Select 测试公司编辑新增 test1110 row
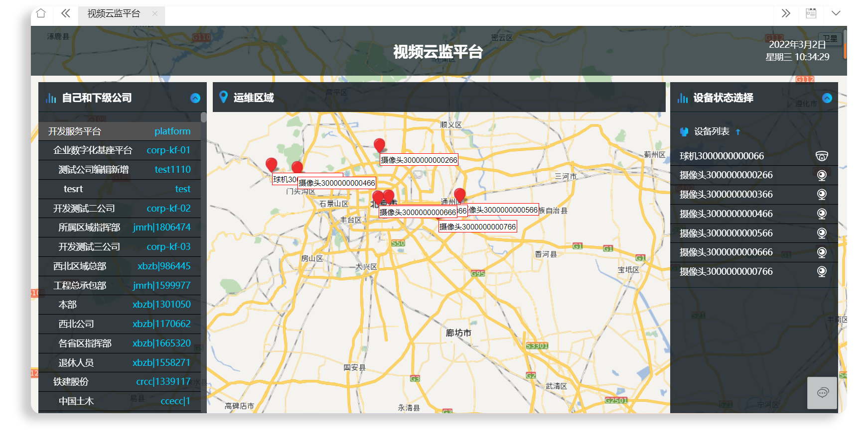Screen dimensions: 868x448 coord(120,170)
